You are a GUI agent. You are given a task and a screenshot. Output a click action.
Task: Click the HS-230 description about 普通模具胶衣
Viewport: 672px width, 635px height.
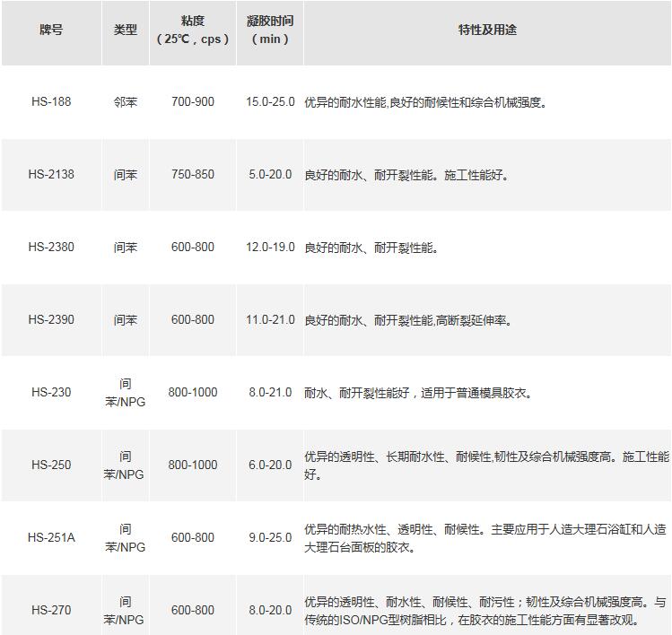pos(419,393)
